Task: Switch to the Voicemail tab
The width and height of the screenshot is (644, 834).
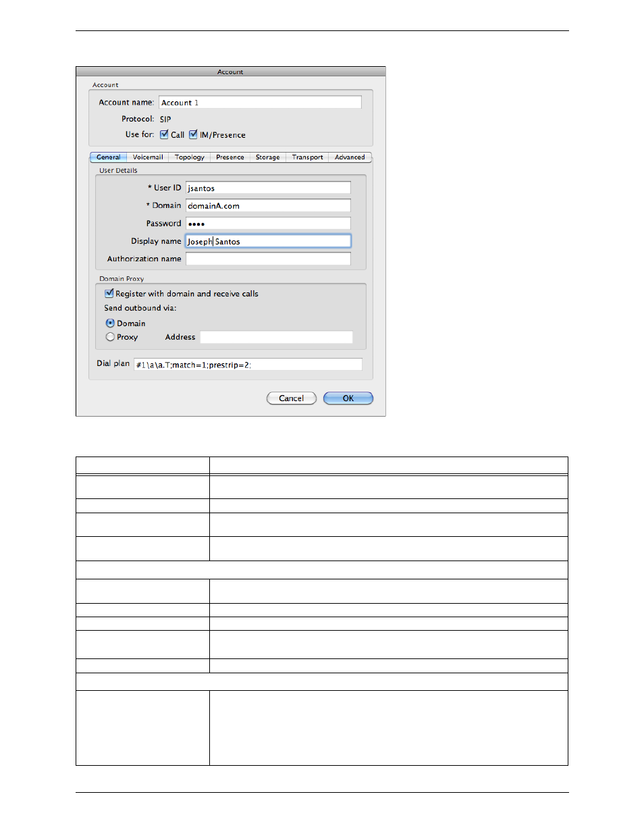Action: [148, 157]
